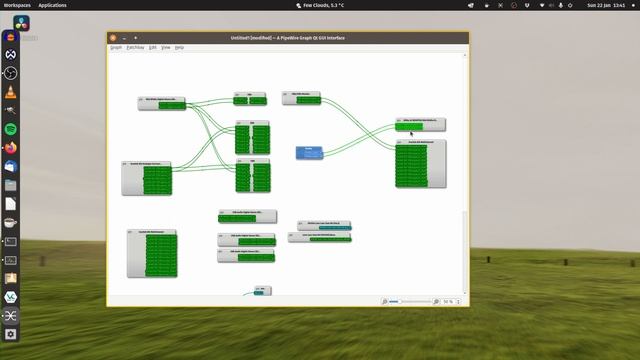640x360 pixels.
Task: Select the node under the mouse cursor
Action: (x=420, y=124)
